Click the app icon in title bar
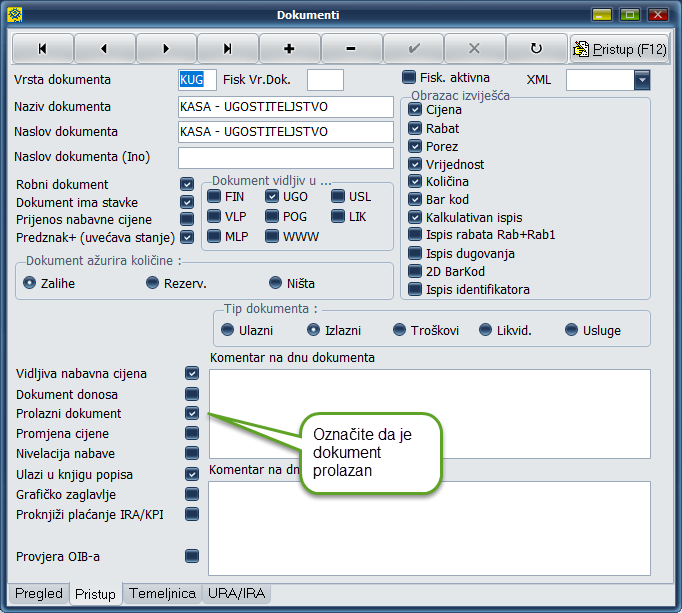Viewport: 682px width, 613px height. click(15, 15)
